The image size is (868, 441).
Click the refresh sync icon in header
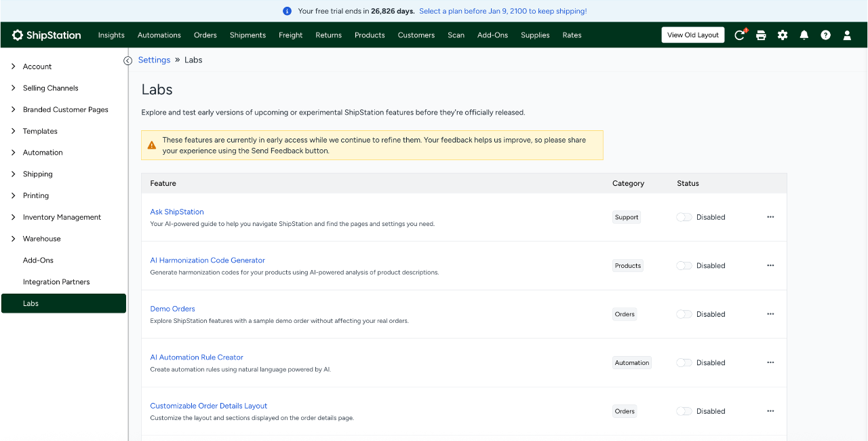point(740,35)
